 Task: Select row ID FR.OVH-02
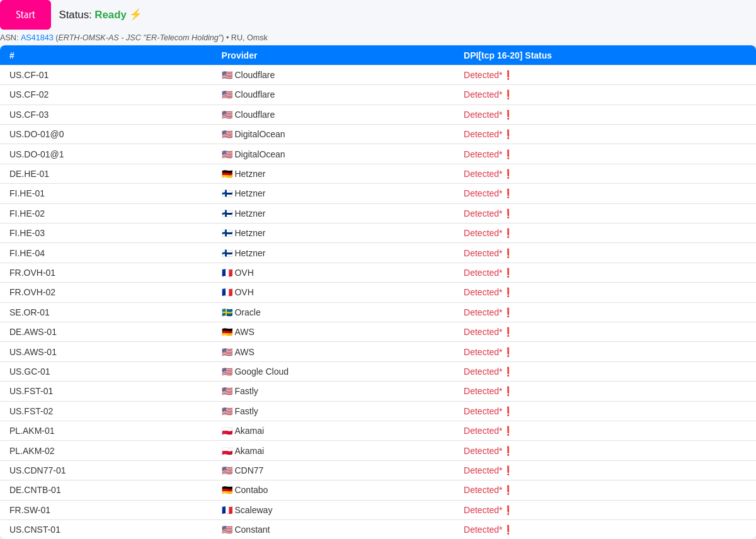point(33,292)
